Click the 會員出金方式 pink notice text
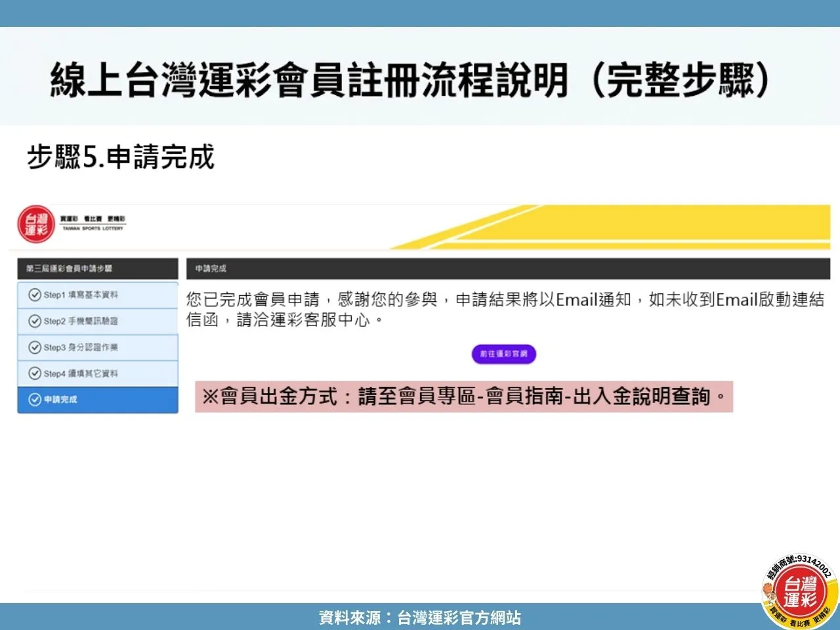The width and height of the screenshot is (840, 630). coord(464,396)
